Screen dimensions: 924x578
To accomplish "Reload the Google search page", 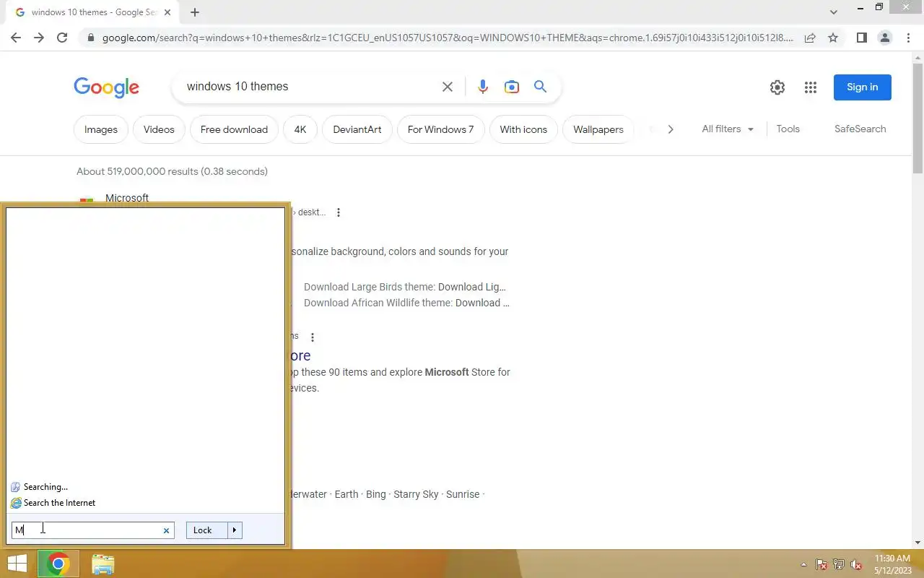I will pos(62,38).
